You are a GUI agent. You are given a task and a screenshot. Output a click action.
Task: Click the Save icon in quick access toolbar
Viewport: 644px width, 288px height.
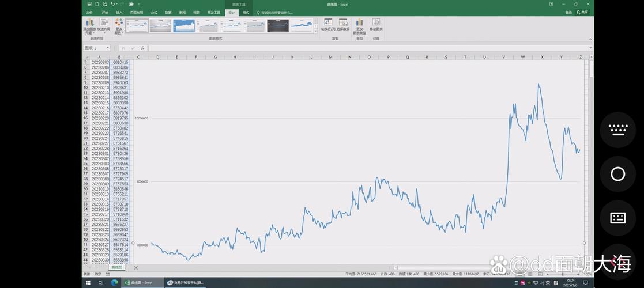[x=89, y=4]
